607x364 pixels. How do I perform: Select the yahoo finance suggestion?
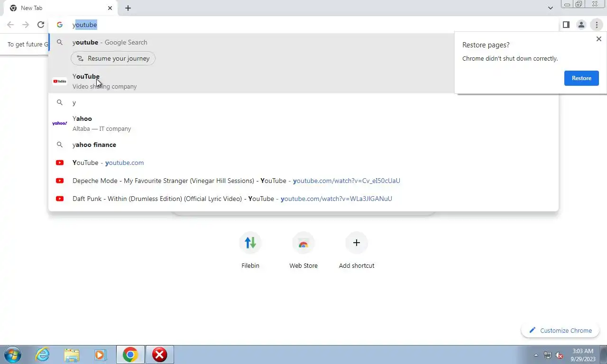(303, 145)
